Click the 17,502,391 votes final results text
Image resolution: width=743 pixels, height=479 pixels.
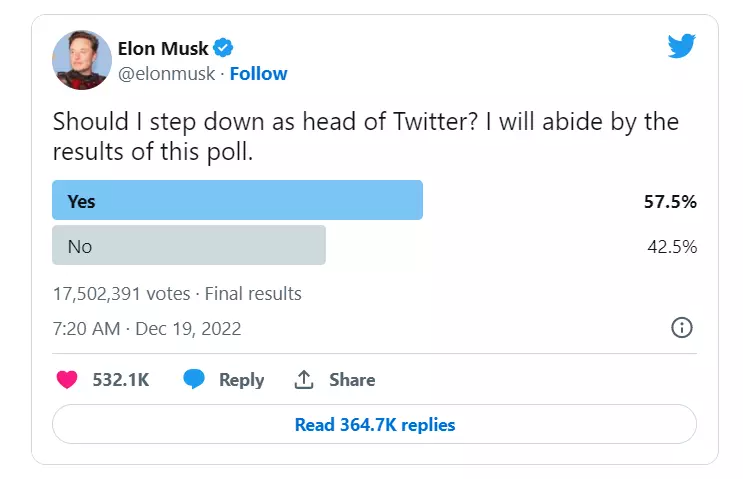(x=176, y=294)
